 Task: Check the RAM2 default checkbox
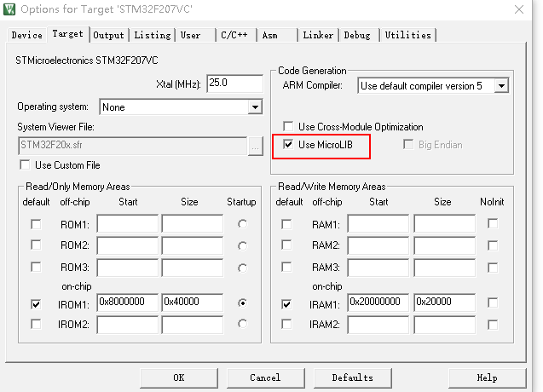point(286,245)
